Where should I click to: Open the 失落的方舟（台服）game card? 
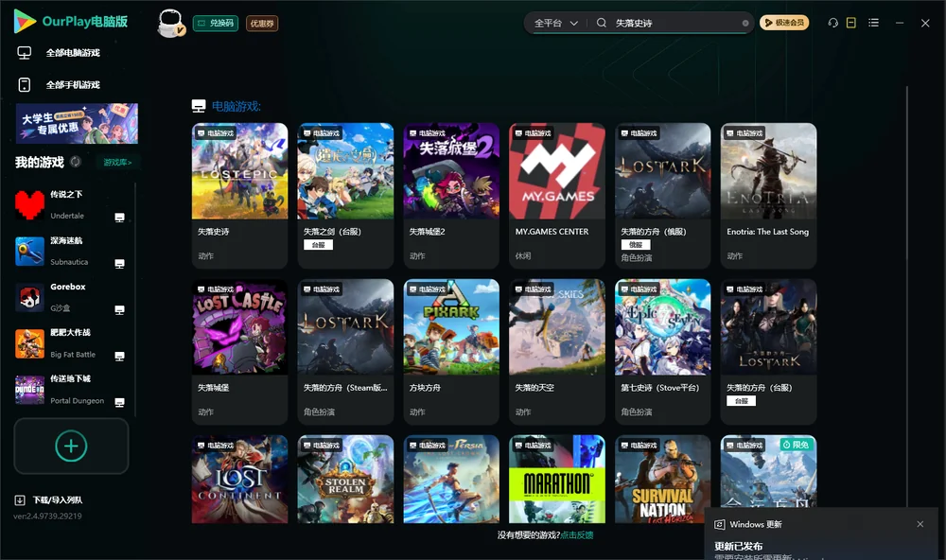pos(768,352)
